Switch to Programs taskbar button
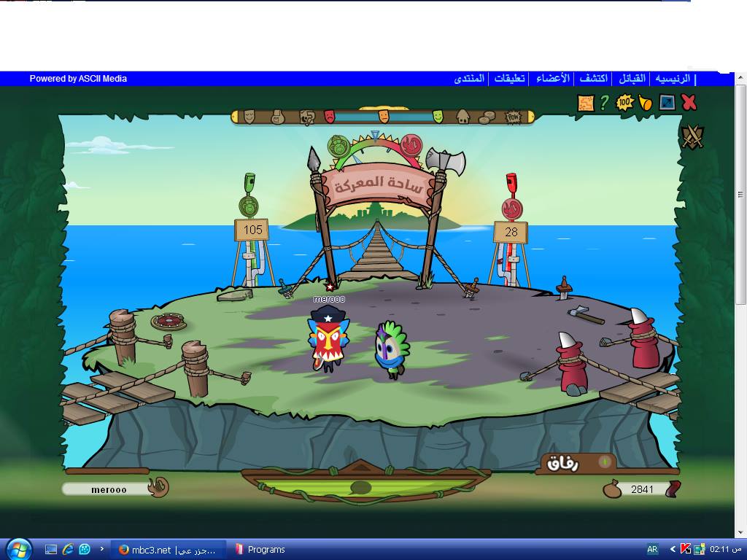This screenshot has height=560, width=747. coord(261,550)
